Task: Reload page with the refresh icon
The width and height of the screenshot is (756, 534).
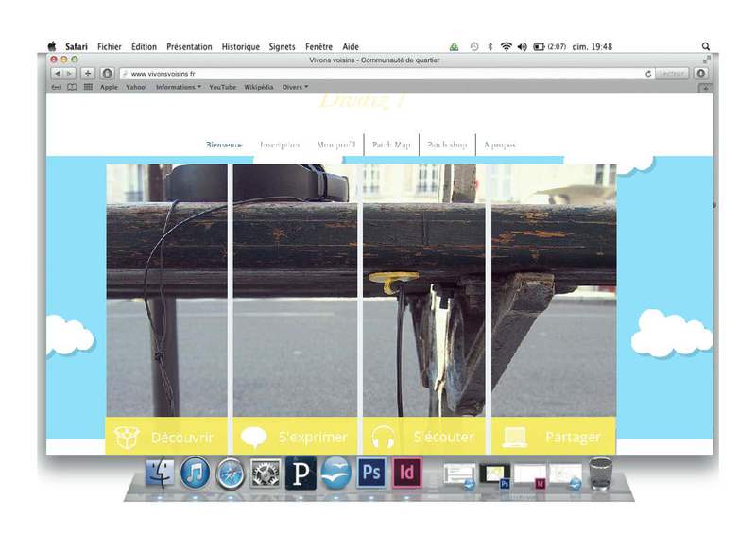Action: [648, 73]
